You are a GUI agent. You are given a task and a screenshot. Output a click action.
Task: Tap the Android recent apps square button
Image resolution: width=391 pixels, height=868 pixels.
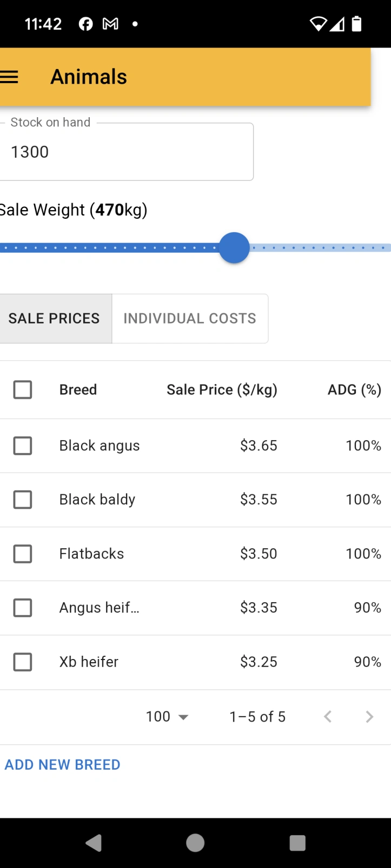pos(297,843)
